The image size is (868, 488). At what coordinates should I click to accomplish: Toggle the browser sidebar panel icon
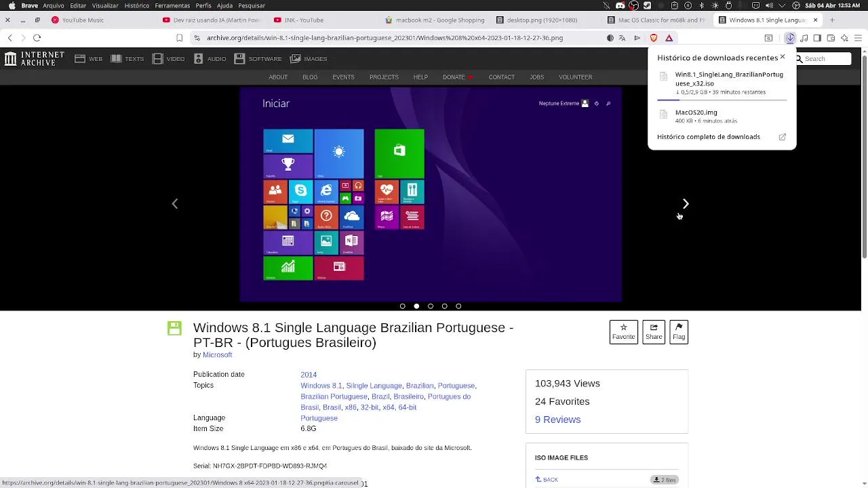click(817, 38)
